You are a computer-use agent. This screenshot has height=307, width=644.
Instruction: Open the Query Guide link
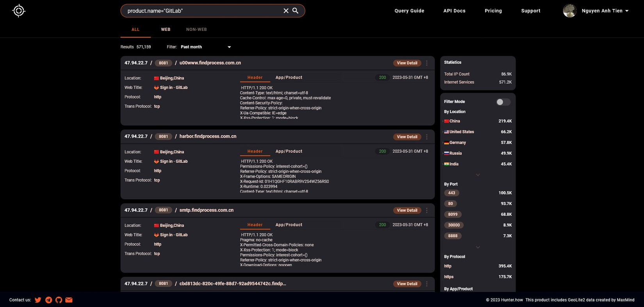[x=409, y=11]
